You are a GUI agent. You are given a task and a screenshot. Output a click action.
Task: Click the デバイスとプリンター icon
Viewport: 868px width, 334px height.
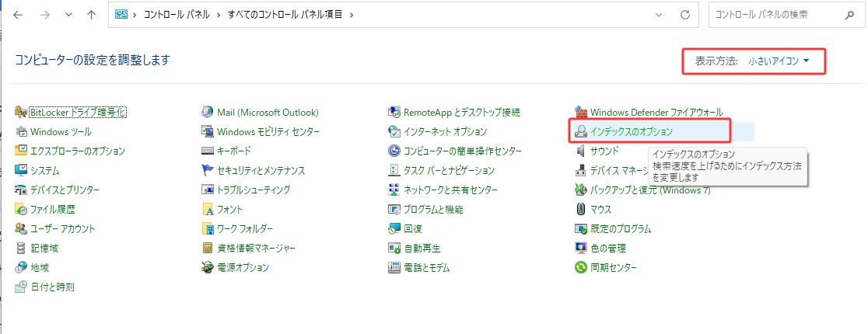point(21,190)
